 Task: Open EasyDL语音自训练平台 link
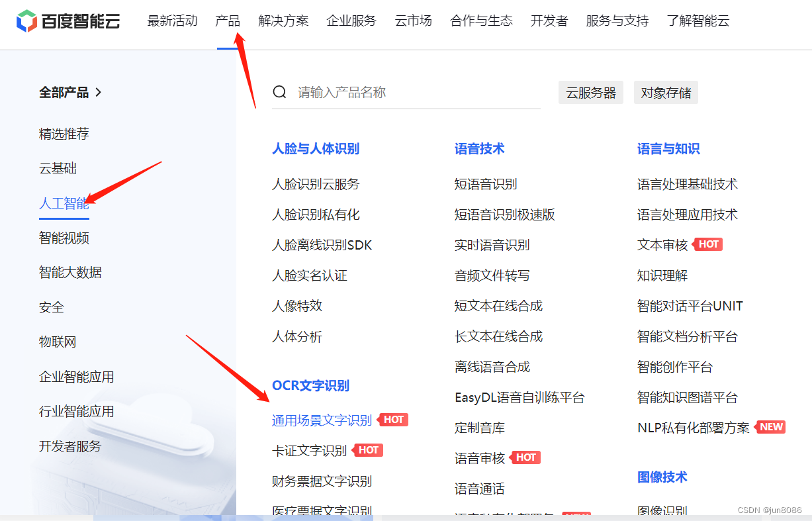point(519,397)
